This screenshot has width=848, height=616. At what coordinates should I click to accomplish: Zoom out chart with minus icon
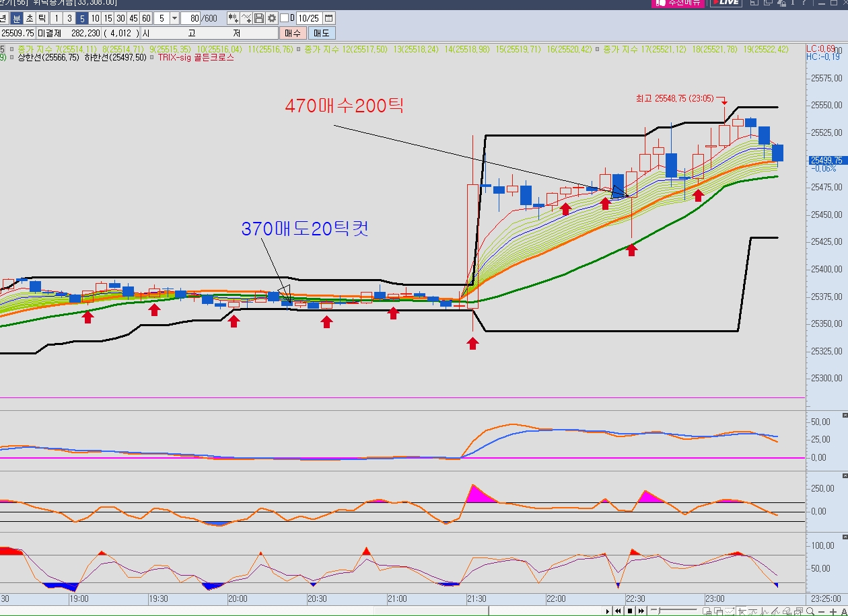tap(821, 611)
